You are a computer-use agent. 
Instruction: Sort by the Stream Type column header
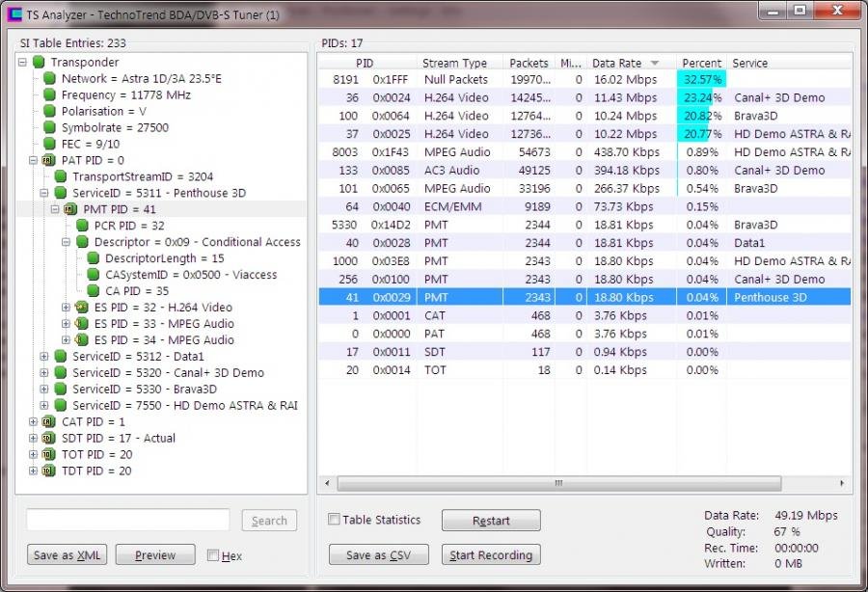(x=454, y=63)
